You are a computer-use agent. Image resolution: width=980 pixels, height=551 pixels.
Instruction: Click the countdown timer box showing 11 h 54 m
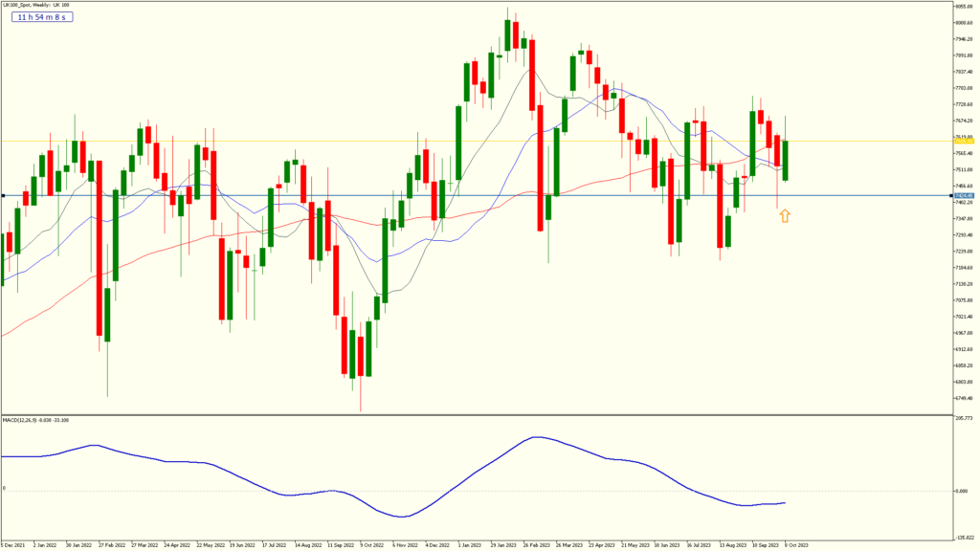pos(43,17)
